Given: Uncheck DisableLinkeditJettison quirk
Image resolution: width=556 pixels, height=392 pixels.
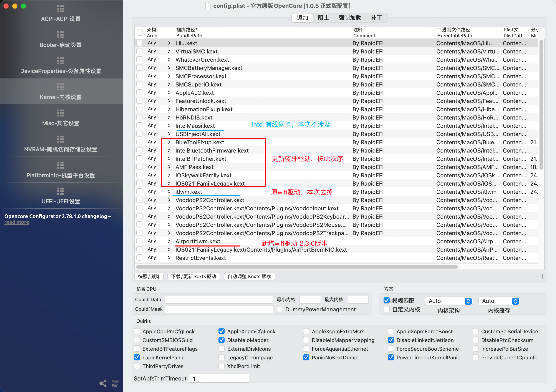Looking at the screenshot, I should (391, 340).
